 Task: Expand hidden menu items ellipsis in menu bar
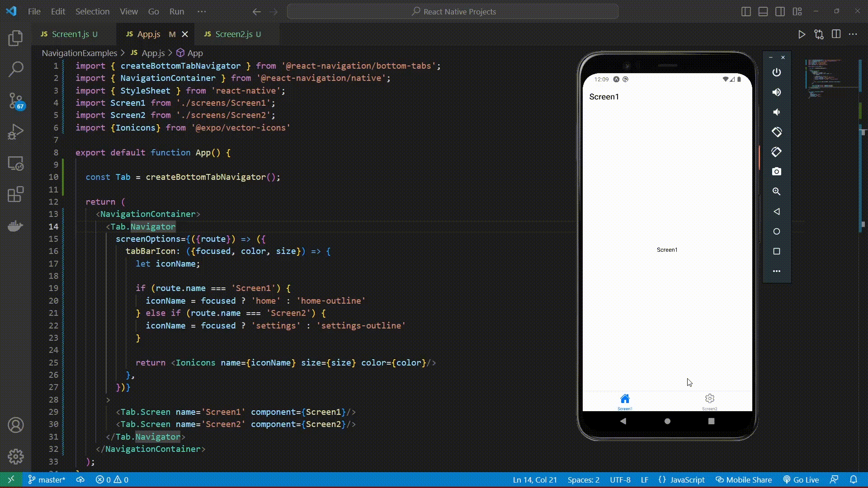point(202,12)
